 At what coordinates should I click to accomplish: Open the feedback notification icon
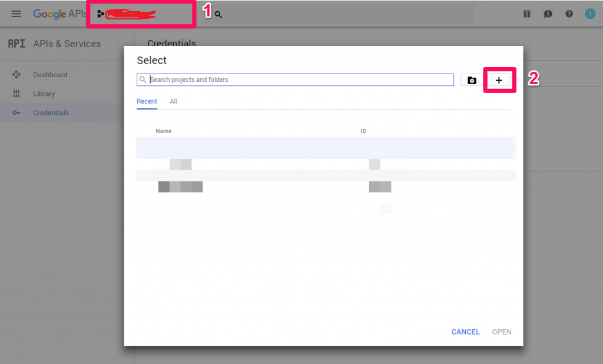pyautogui.click(x=548, y=14)
